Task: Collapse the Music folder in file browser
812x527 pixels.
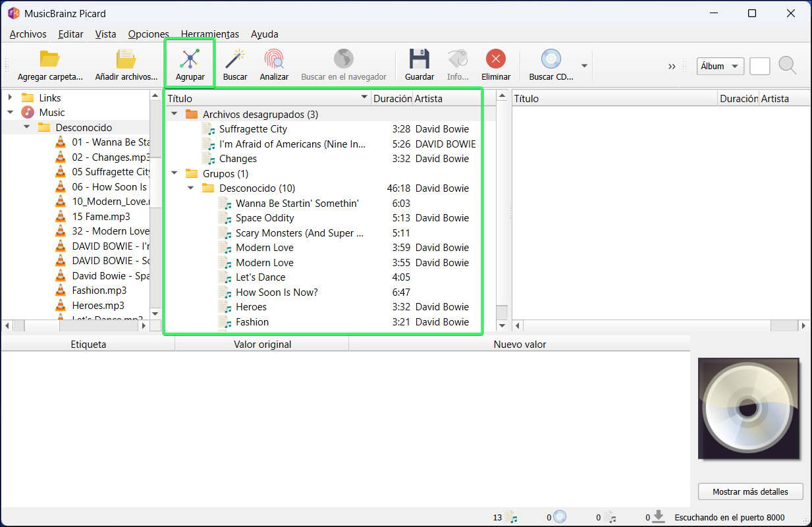Action: pos(10,112)
